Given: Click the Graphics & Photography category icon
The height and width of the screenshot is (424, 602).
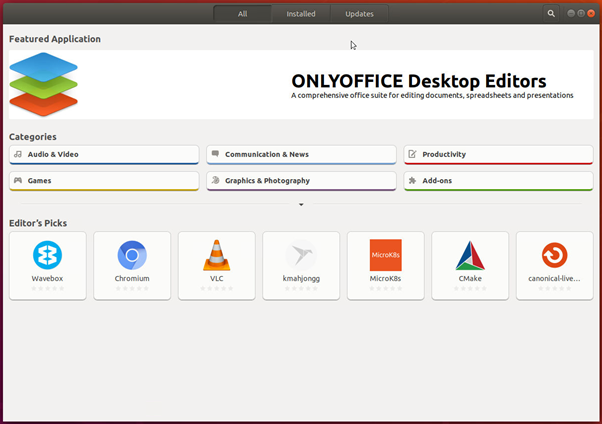Looking at the screenshot, I should [x=215, y=180].
